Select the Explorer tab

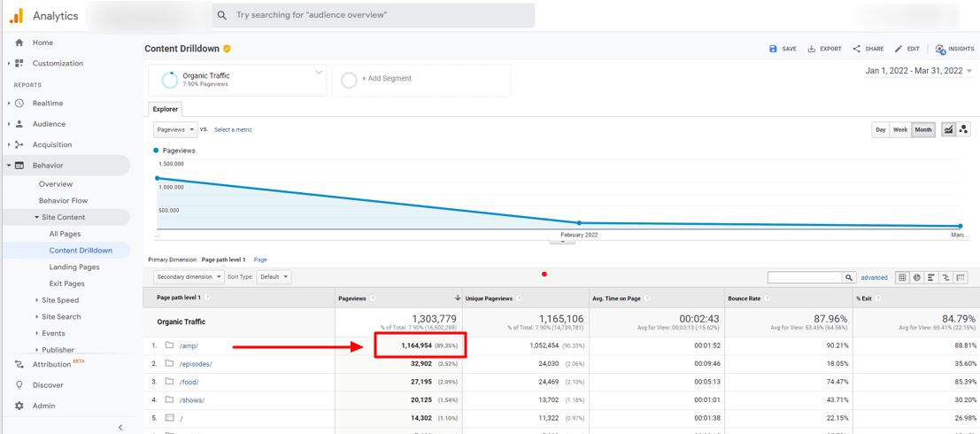click(x=166, y=109)
